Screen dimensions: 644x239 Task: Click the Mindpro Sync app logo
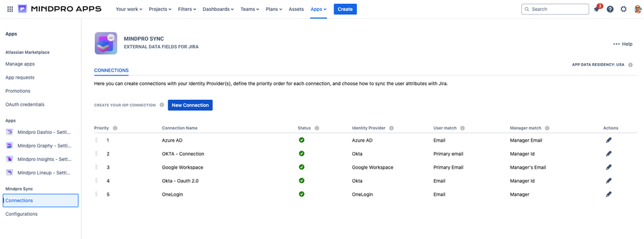click(106, 43)
